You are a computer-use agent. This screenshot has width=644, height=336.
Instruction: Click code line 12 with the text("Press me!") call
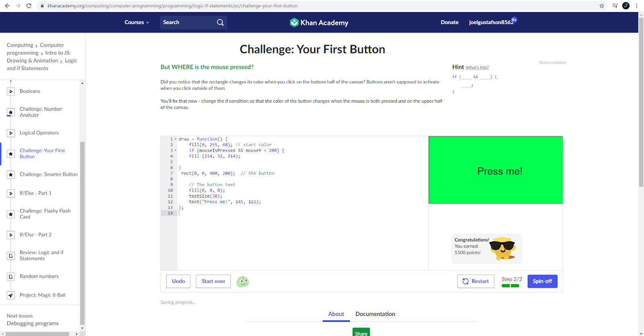pos(225,202)
